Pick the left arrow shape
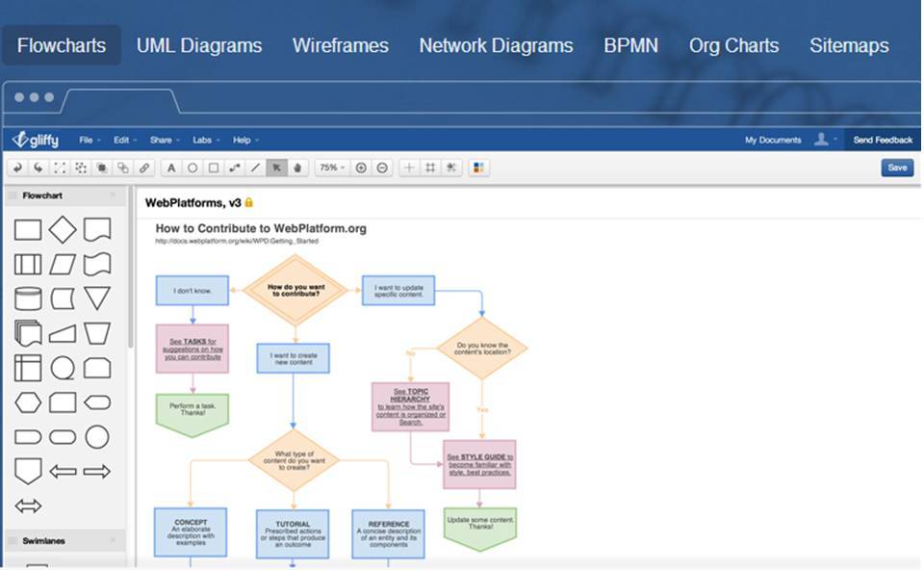The width and height of the screenshot is (924, 570). 63,472
